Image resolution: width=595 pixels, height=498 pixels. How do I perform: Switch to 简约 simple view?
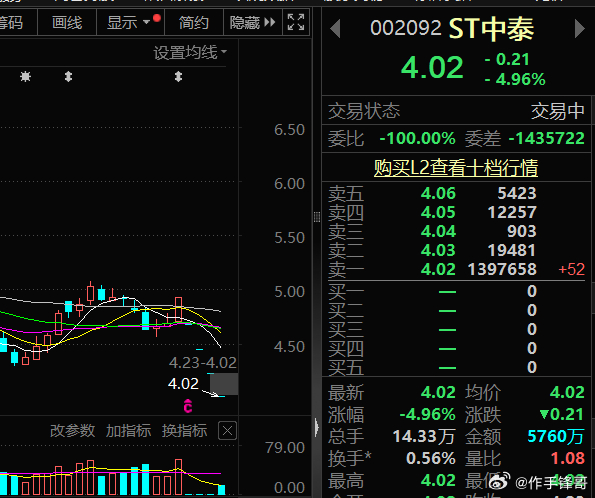194,23
